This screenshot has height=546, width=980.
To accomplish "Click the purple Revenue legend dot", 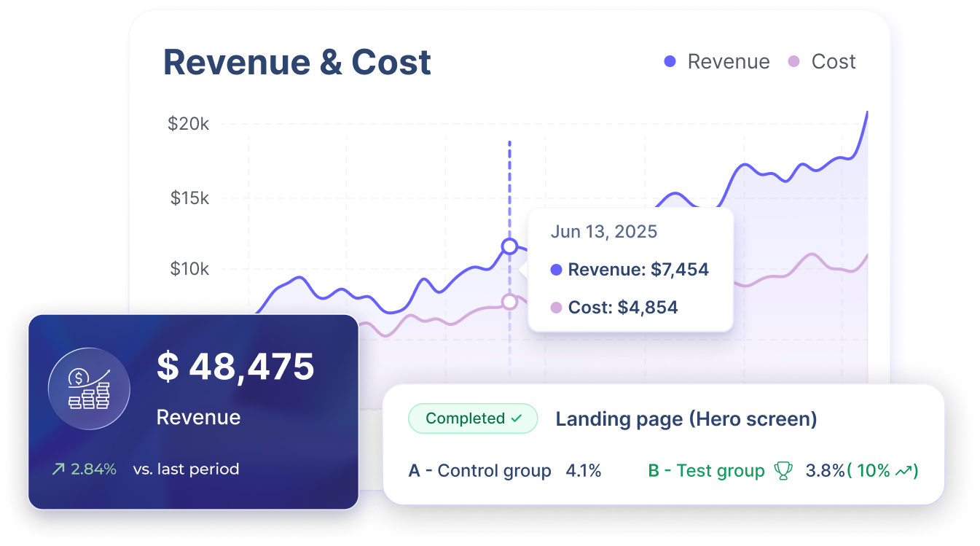I will click(x=670, y=61).
